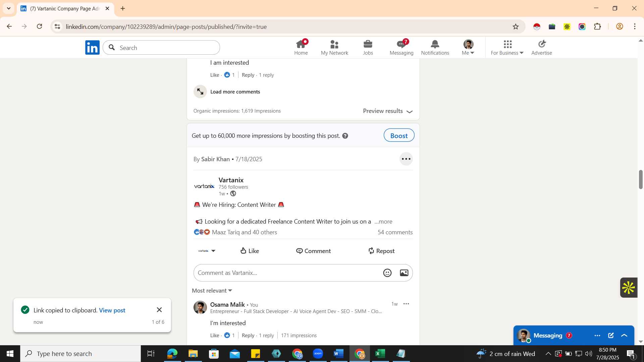This screenshot has width=644, height=362.
Task: Expand post text with ...more
Action: [x=383, y=222]
